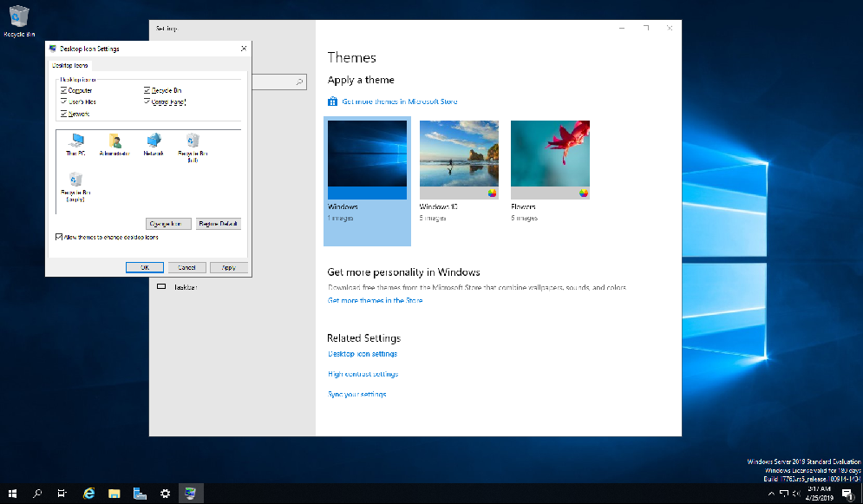Open File Explorer from the taskbar

tap(114, 493)
